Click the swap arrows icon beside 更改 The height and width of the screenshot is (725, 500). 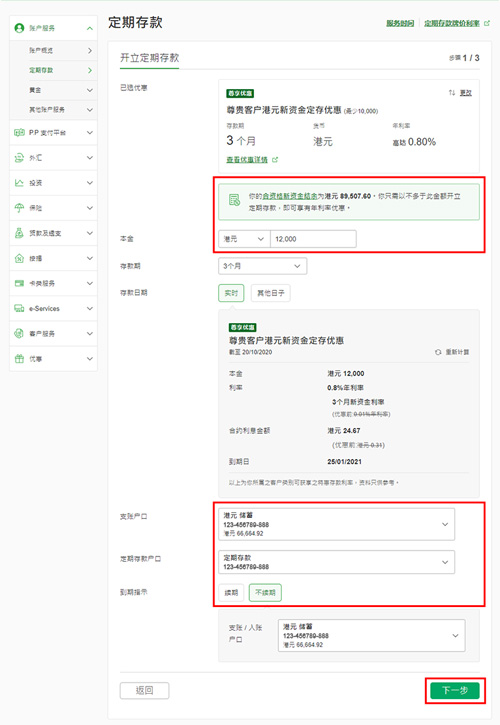pos(451,93)
